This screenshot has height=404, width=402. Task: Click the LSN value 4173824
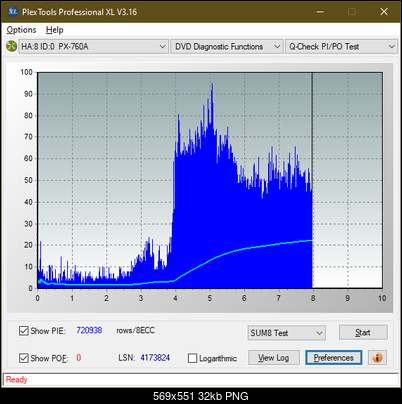pyautogui.click(x=155, y=358)
